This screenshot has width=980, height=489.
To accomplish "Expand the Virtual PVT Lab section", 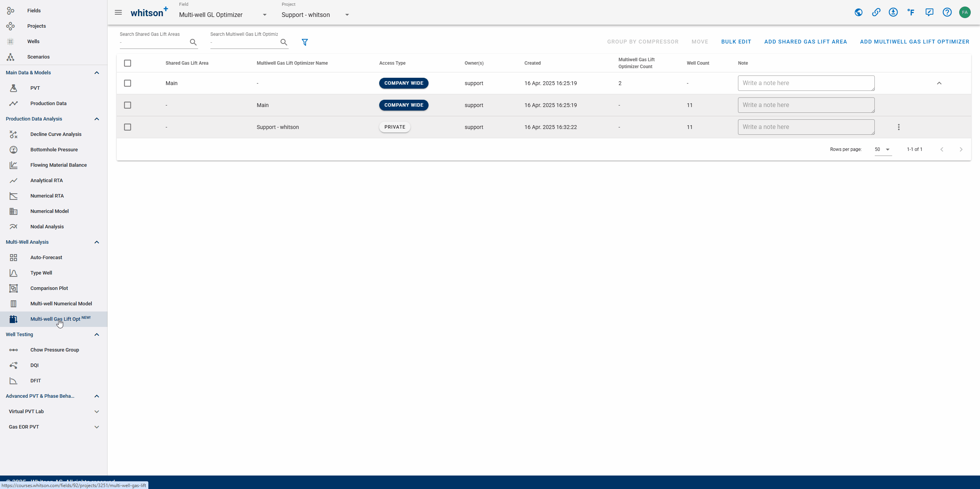I will click(x=97, y=411).
